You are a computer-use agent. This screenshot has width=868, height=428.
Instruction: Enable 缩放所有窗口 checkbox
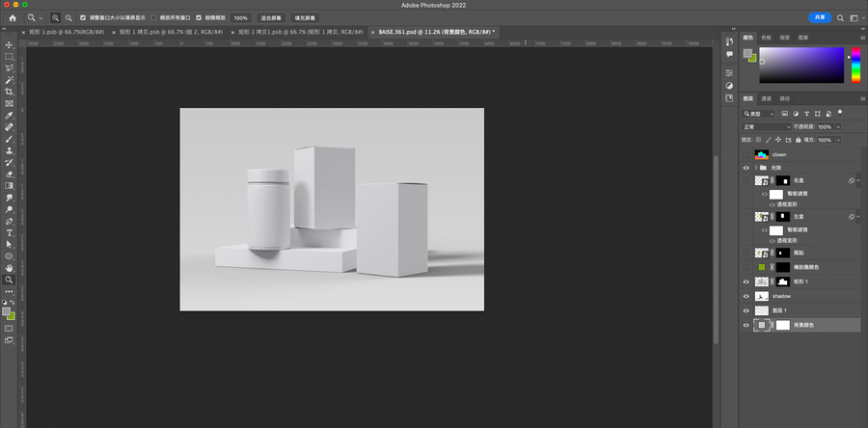[x=153, y=17]
